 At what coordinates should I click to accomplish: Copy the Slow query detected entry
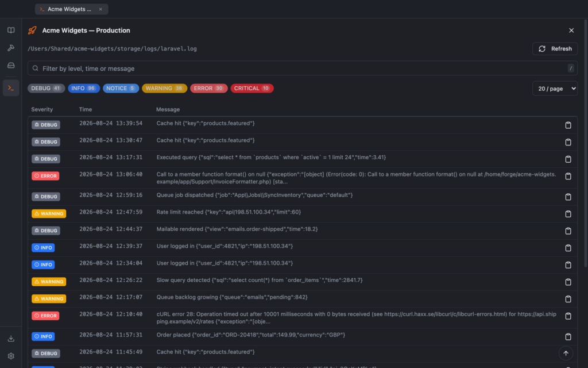point(568,282)
